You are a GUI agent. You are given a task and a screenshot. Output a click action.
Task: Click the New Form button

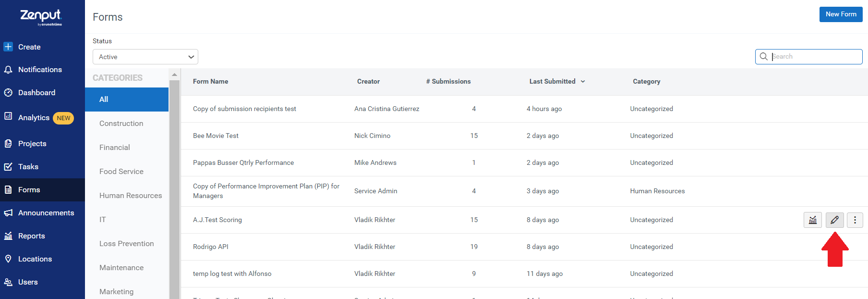pos(841,14)
